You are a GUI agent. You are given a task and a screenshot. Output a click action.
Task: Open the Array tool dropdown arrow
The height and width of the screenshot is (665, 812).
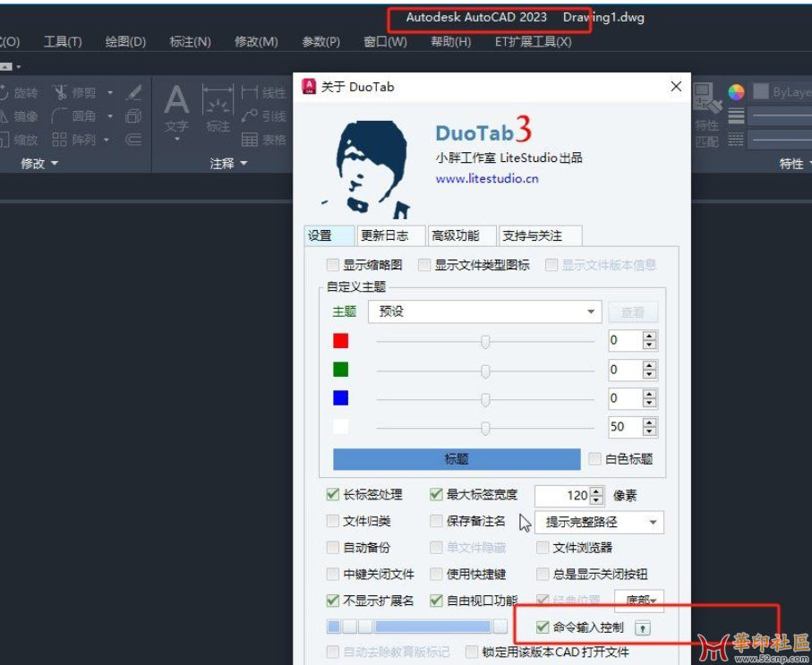coord(107,140)
